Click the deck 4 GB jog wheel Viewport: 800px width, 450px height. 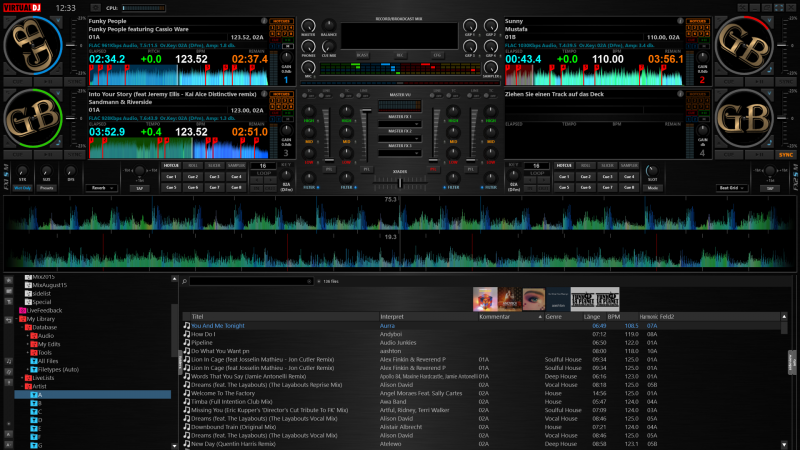[x=744, y=118]
